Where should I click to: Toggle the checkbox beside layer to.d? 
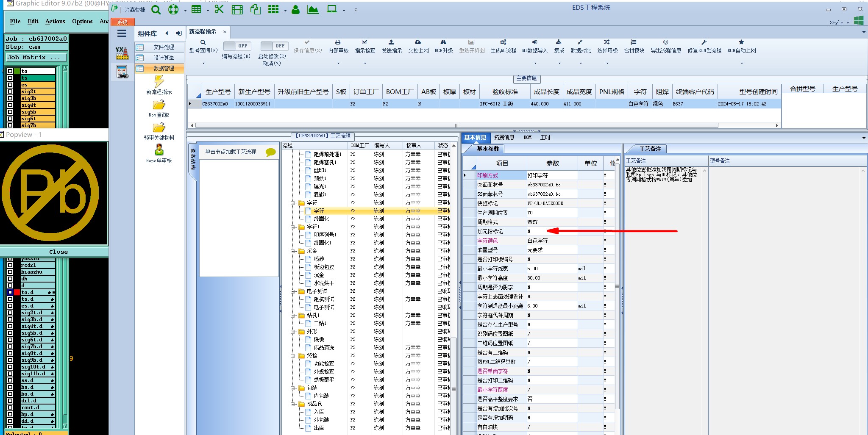(10, 292)
